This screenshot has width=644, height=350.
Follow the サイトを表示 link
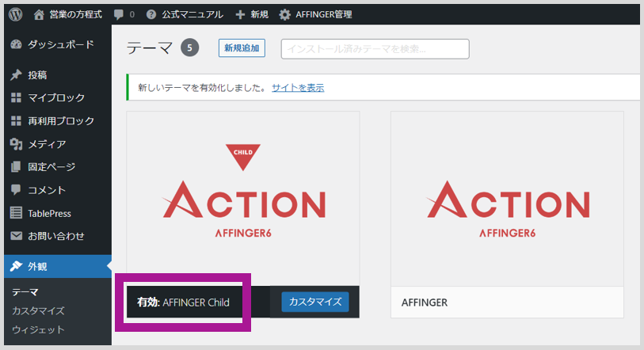298,87
